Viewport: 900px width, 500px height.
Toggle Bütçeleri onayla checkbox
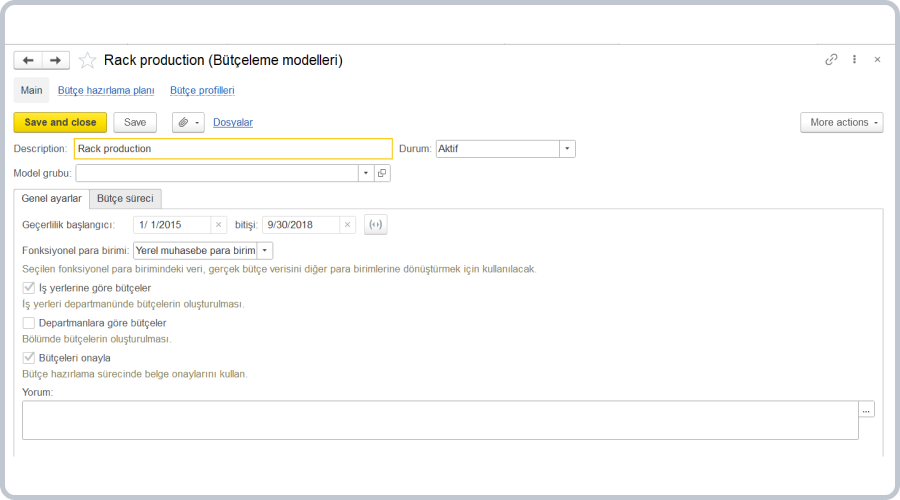(x=28, y=358)
